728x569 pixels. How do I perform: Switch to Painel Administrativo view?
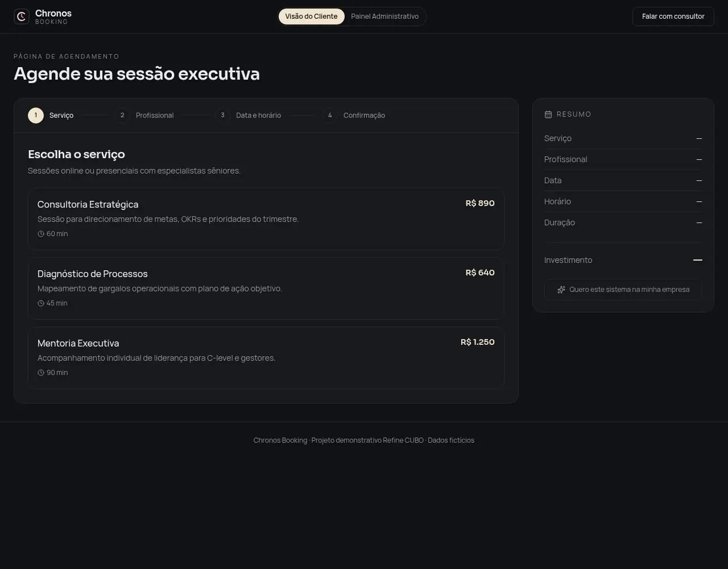pos(384,17)
